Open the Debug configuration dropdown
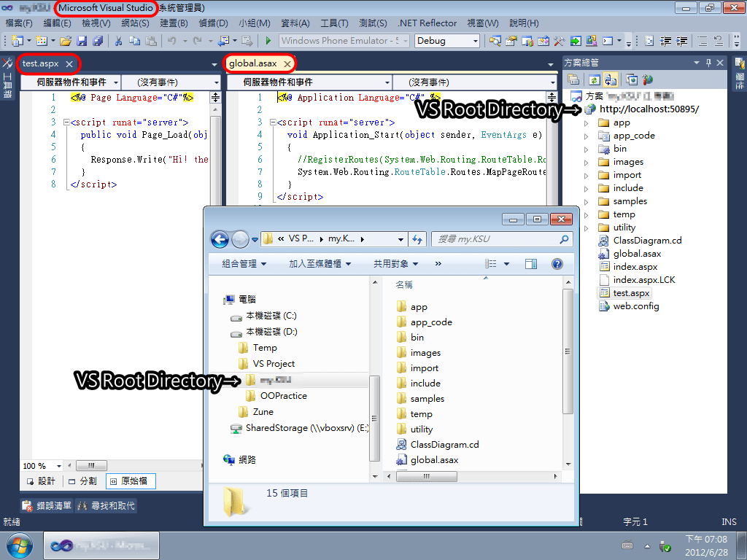 (x=475, y=41)
